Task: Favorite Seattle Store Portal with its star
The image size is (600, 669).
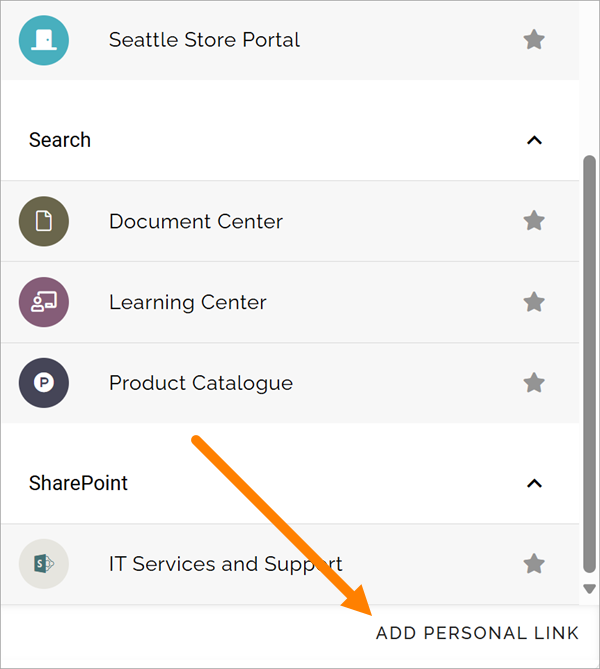Action: pos(534,40)
